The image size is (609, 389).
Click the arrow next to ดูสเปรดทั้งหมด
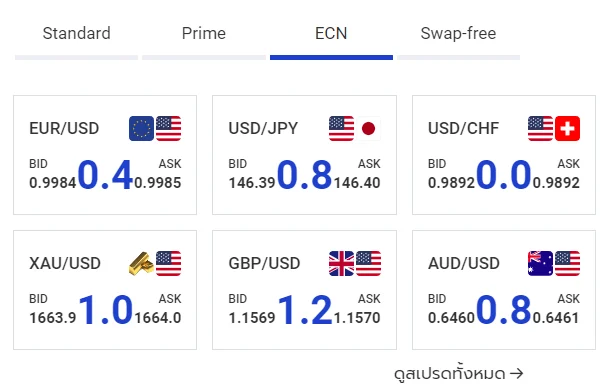point(517,373)
